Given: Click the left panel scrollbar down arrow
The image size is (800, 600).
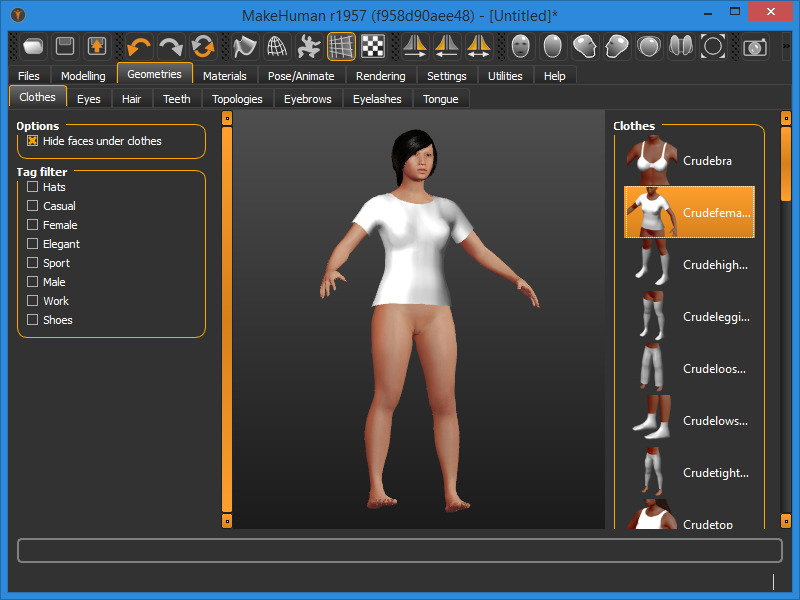Looking at the screenshot, I should pos(227,521).
